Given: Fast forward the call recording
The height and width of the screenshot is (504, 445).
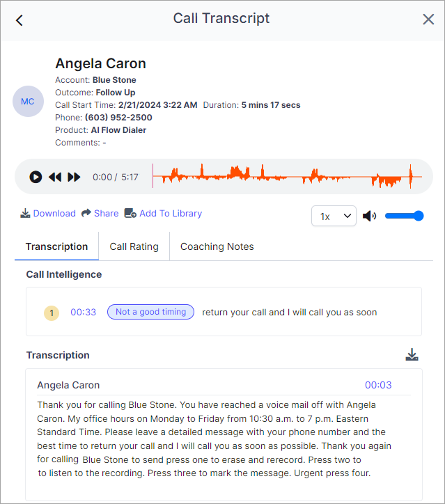Looking at the screenshot, I should click(74, 177).
